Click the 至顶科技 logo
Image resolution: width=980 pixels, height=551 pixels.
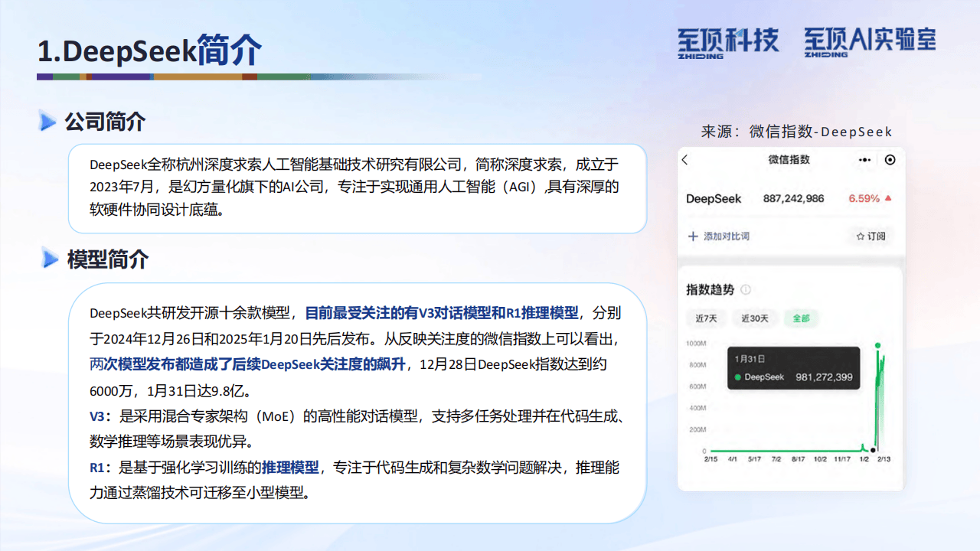point(727,41)
